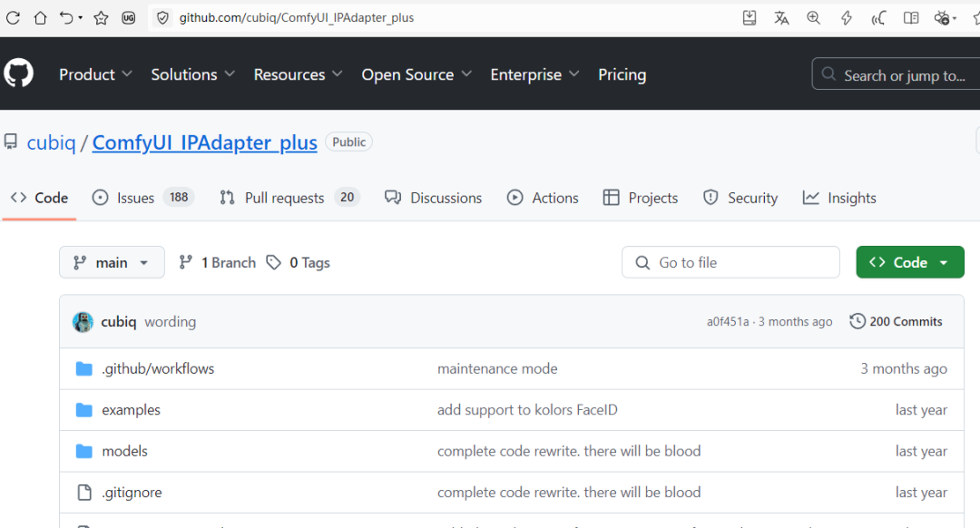Open the green Code dropdown button
This screenshot has height=528, width=980.
tap(910, 262)
